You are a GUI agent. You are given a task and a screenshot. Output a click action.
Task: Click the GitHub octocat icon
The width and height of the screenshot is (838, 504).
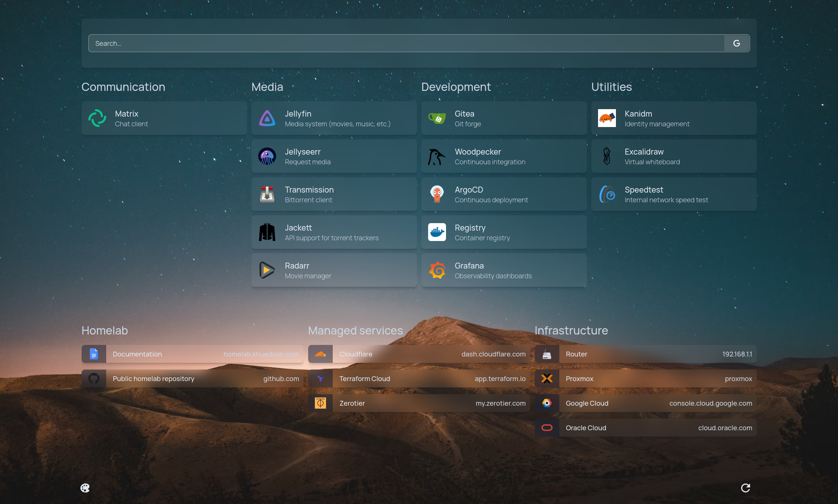pyautogui.click(x=94, y=378)
